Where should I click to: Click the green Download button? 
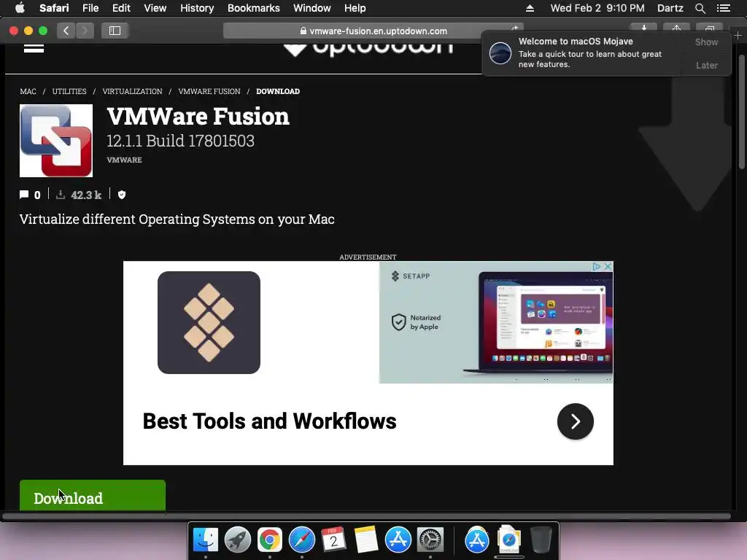click(93, 495)
